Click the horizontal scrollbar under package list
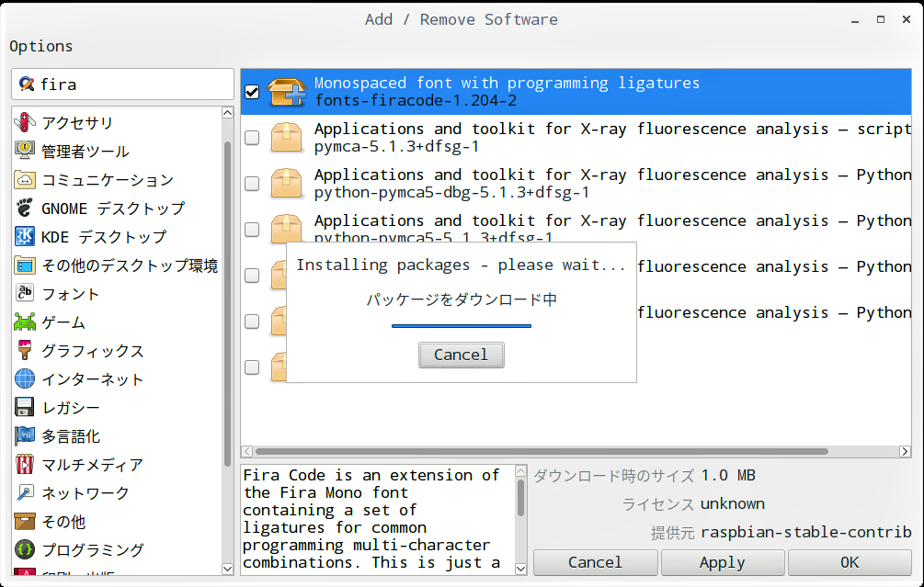This screenshot has width=924, height=587. 542,452
